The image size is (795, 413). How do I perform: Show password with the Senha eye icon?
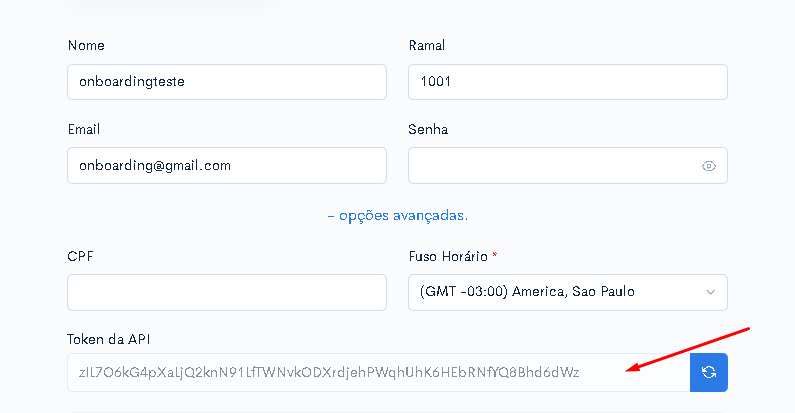(x=708, y=166)
